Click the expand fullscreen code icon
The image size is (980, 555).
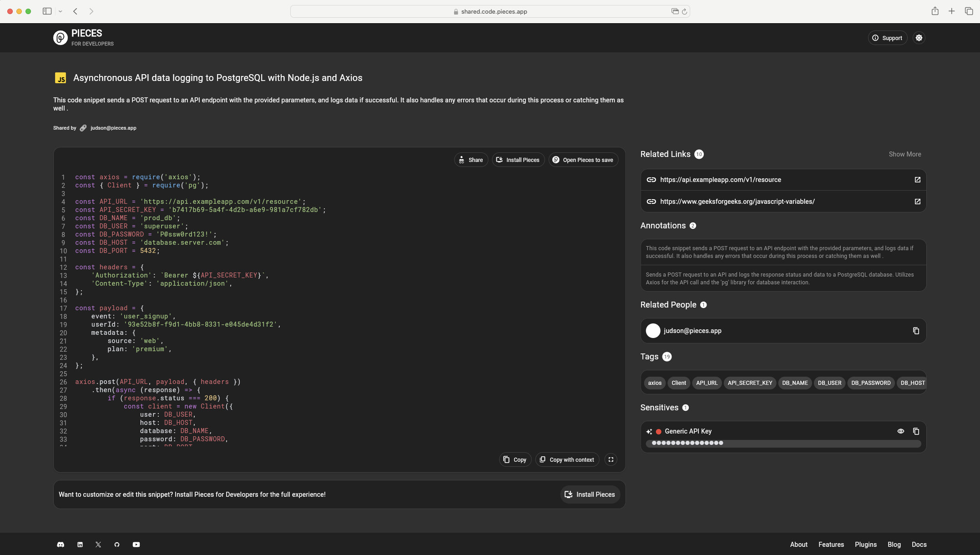tap(611, 459)
